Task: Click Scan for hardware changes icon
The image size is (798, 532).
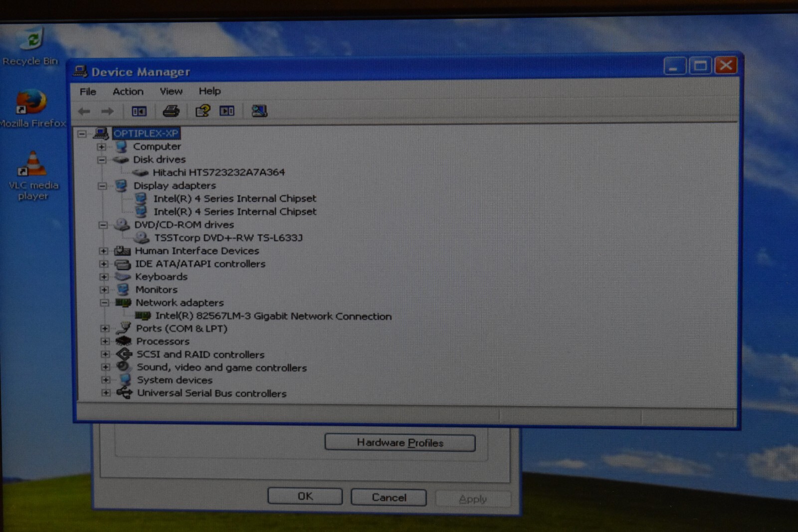Action: [x=259, y=111]
